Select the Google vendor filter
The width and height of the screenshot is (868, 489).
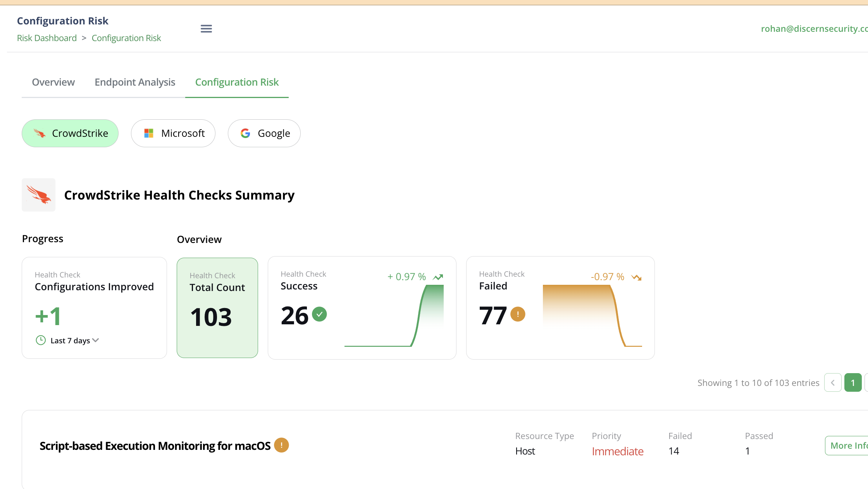pyautogui.click(x=264, y=133)
